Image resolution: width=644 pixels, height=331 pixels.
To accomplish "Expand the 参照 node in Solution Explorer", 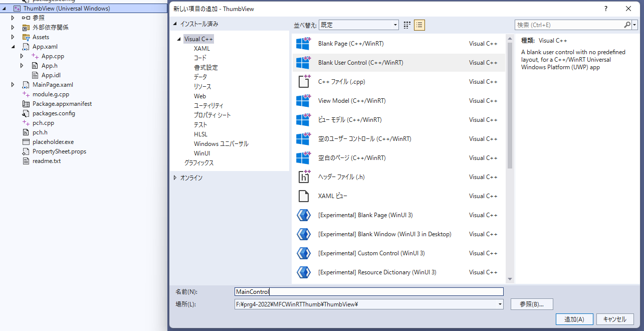I will click(13, 18).
